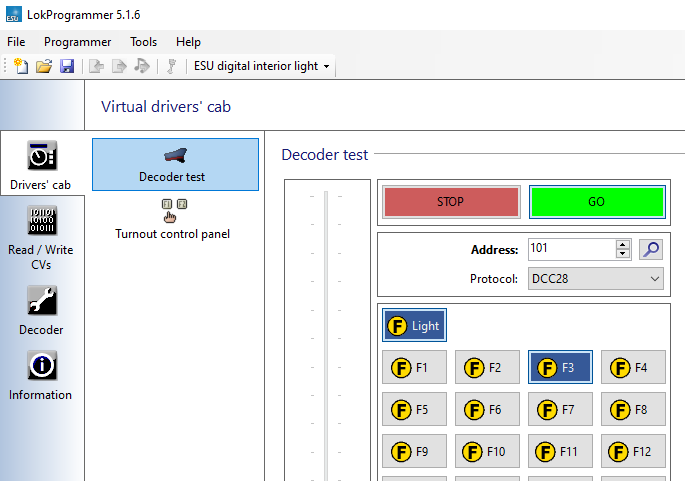Open the Drivers' cab sidebar section

click(x=42, y=165)
